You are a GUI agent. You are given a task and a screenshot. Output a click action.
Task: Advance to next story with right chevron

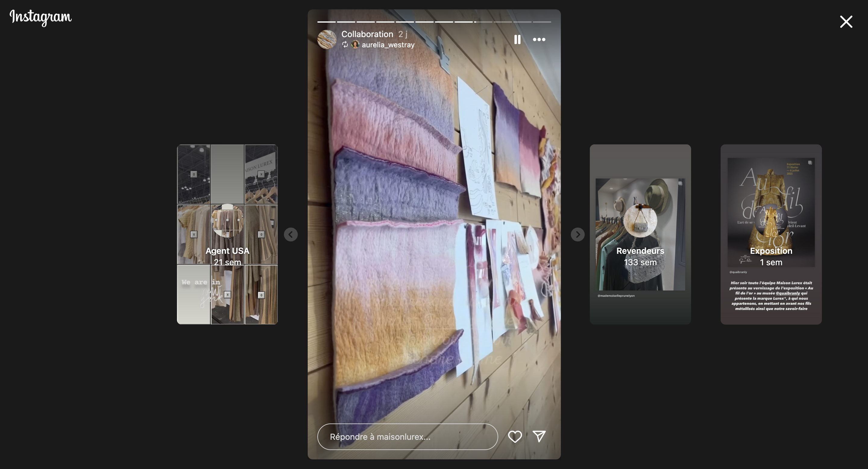[577, 234]
